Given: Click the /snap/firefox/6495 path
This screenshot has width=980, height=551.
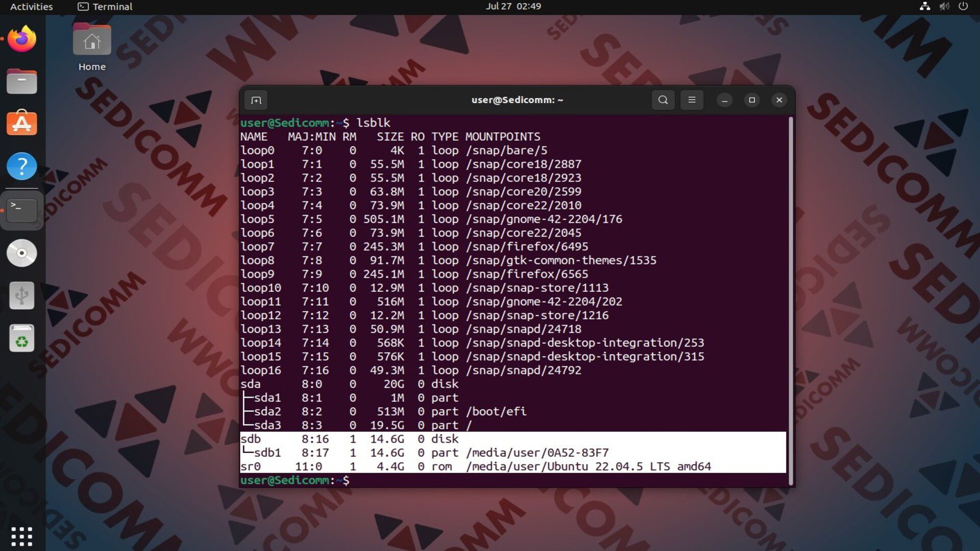Looking at the screenshot, I should click(527, 247).
